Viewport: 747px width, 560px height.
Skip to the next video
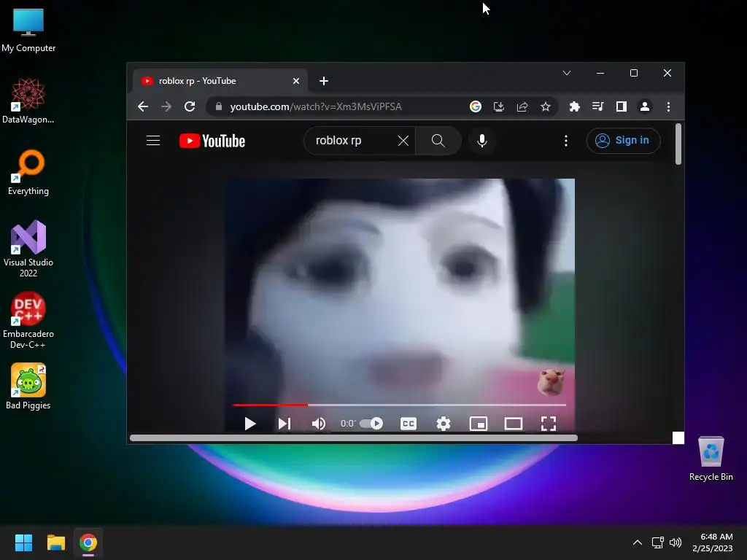(x=285, y=424)
